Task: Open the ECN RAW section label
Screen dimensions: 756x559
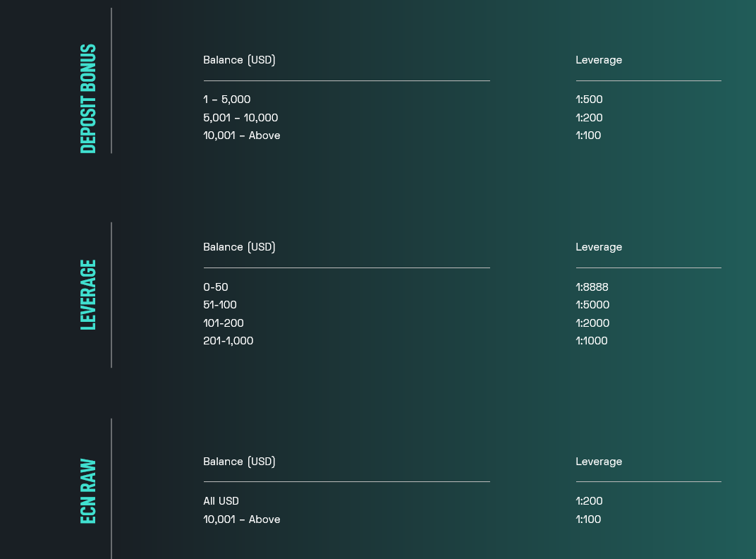Action: [x=88, y=491]
